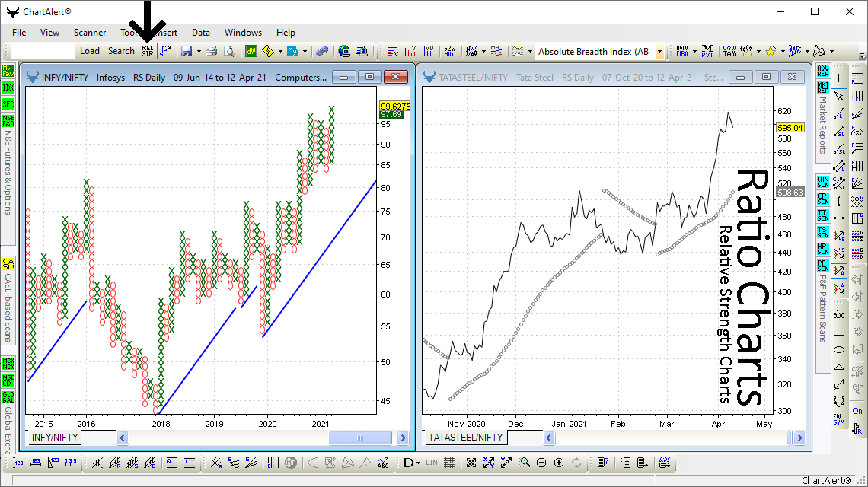
Task: Select the rectangle drawing tool
Action: (839, 332)
